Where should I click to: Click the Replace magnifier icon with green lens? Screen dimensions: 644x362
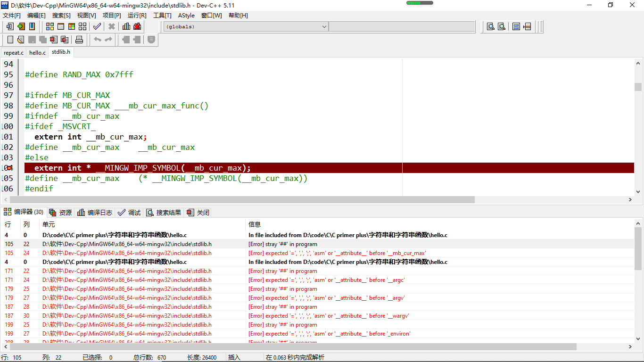point(502,26)
